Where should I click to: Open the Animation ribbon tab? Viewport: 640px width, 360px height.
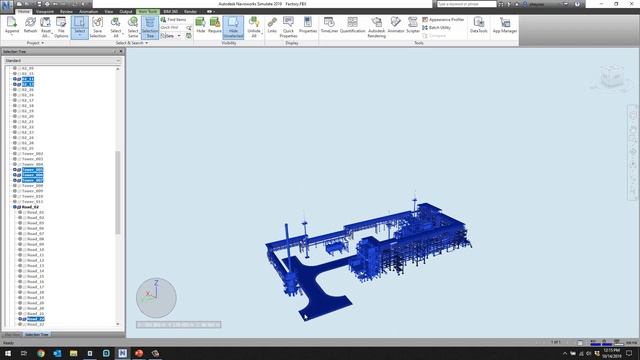(x=88, y=11)
